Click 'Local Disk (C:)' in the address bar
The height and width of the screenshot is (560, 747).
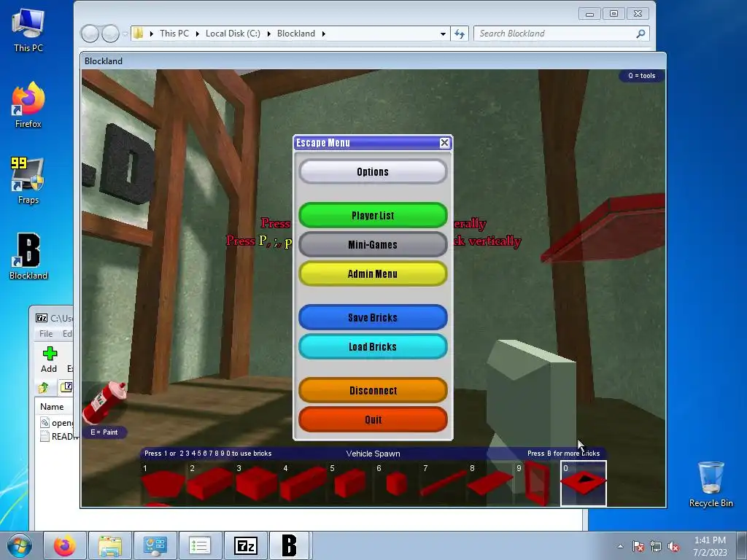233,34
